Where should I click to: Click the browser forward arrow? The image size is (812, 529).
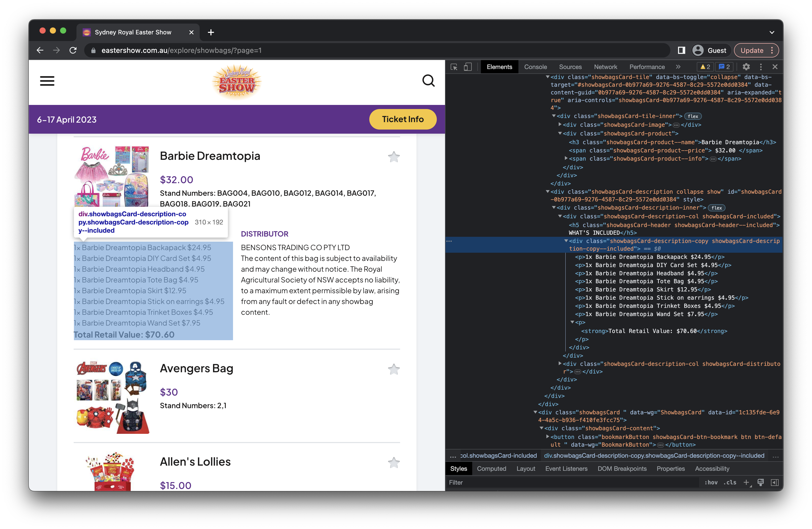[x=56, y=51]
